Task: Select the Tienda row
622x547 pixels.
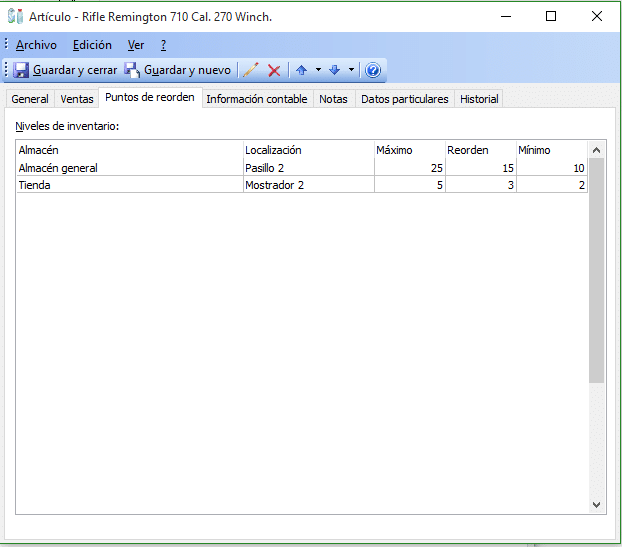Action: (302, 185)
